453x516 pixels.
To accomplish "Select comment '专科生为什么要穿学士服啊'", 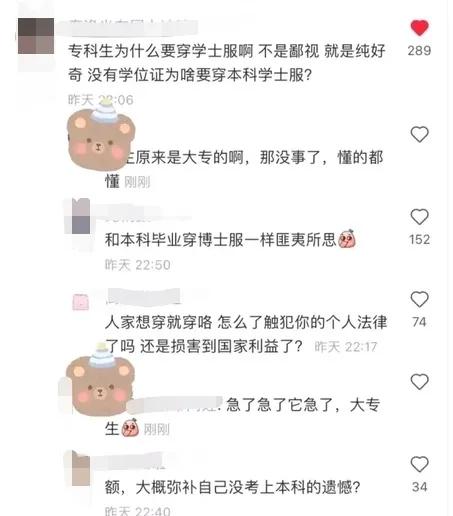I will point(227,63).
